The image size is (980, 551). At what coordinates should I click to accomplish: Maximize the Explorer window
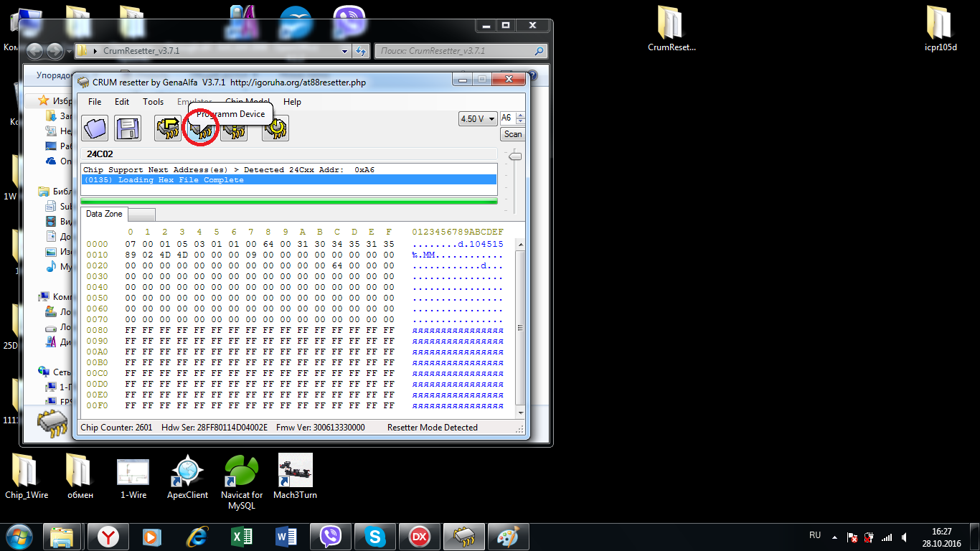[x=505, y=25]
